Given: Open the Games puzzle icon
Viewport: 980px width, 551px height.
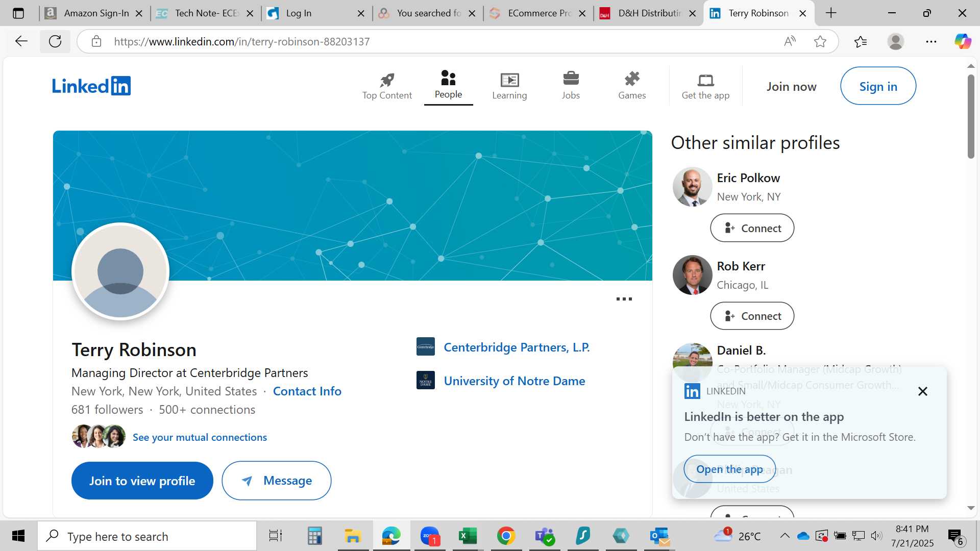Looking at the screenshot, I should point(632,79).
